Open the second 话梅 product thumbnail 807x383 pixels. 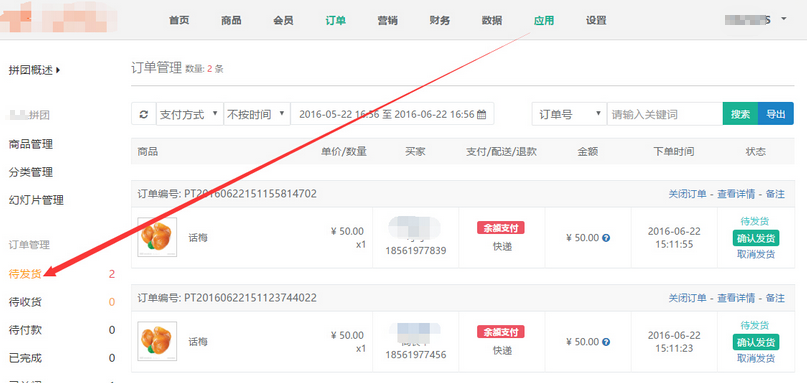[157, 341]
